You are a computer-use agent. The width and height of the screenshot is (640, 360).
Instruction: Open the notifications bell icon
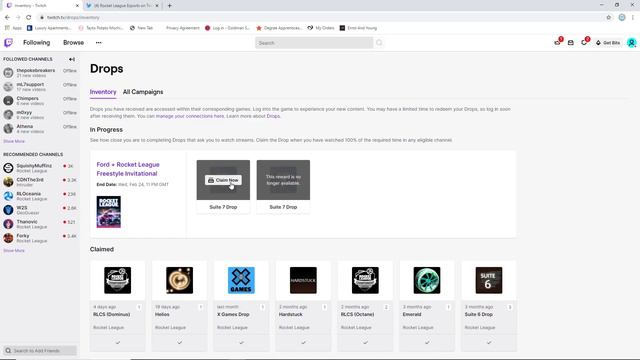[584, 42]
